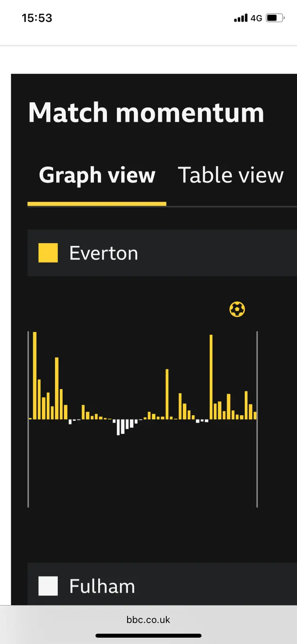Tap the home indicator bar at bottom
The width and height of the screenshot is (297, 644).
148,636
